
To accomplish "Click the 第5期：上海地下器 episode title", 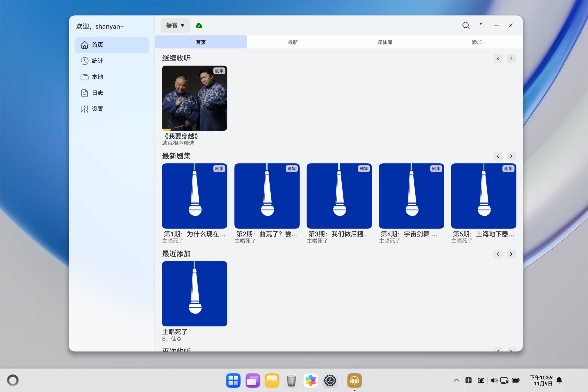I will click(x=484, y=234).
